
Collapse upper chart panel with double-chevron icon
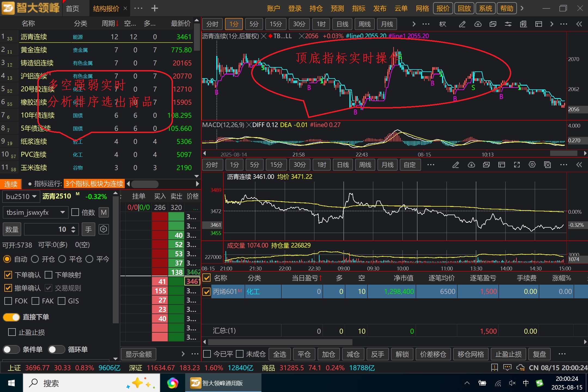pos(579,24)
